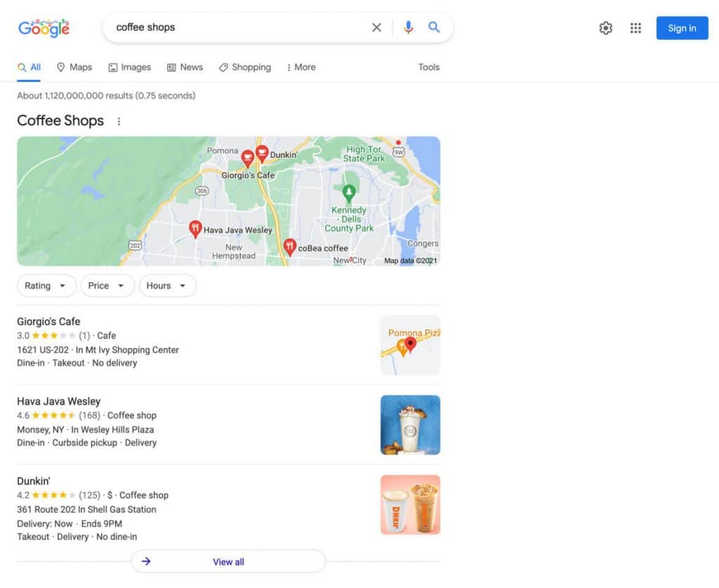Open the Giorgio's Cafe listing
Viewport: 719px width, 588px height.
[x=48, y=322]
